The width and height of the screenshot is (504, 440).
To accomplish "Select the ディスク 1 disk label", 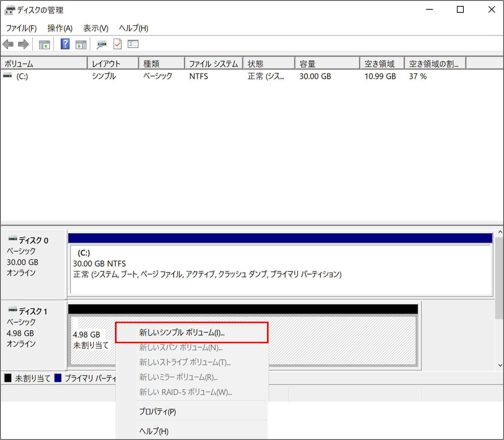I will 33,311.
